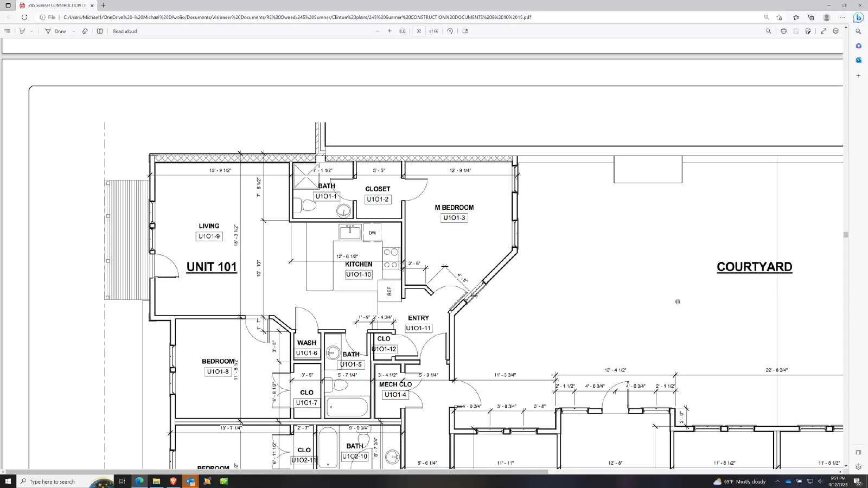Open Microsoft Edge from taskbar
Viewport: 868px width, 488px height.
click(x=139, y=481)
